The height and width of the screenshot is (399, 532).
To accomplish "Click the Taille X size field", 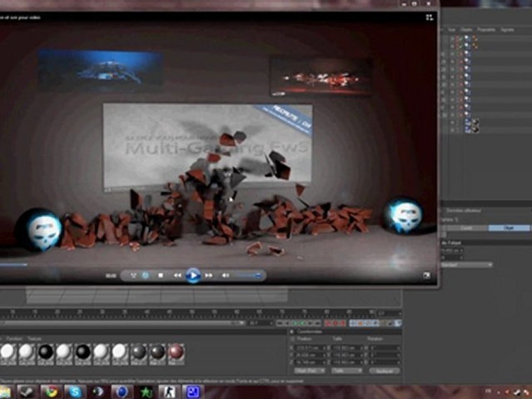I will click(347, 348).
